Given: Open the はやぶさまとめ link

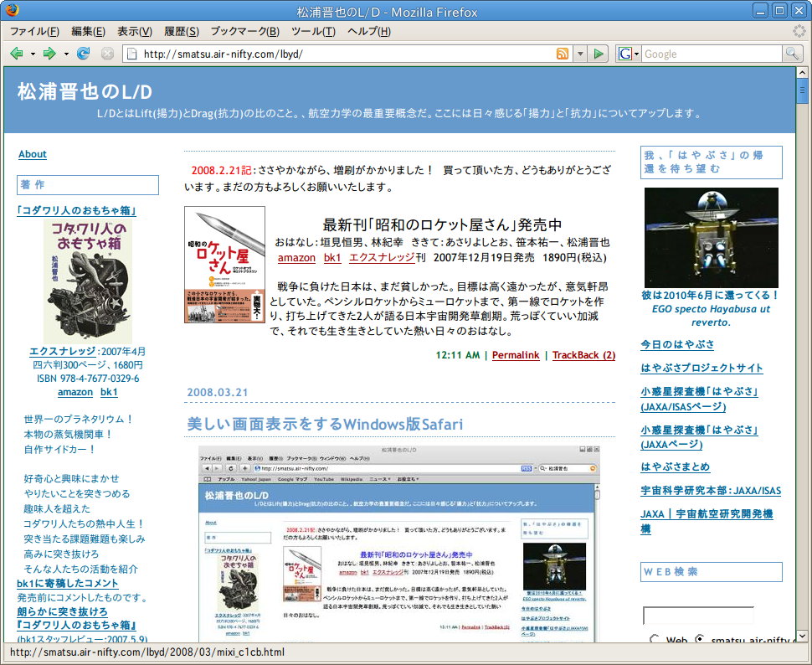Looking at the screenshot, I should tap(676, 467).
